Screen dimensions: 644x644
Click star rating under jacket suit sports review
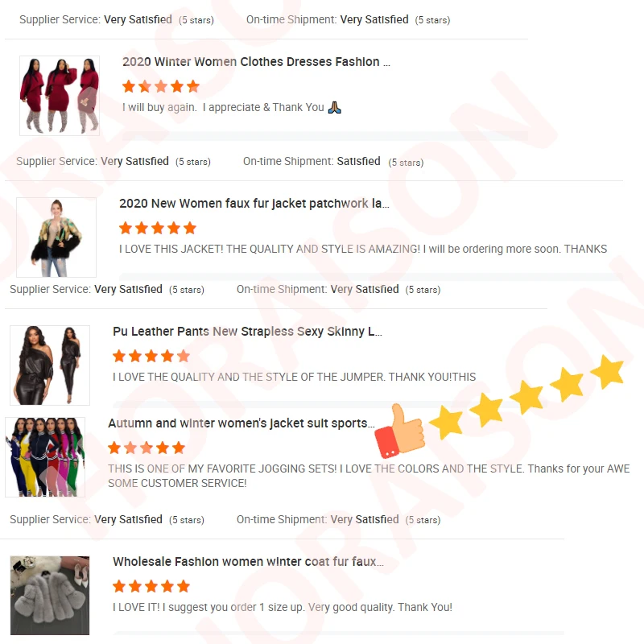pos(147,448)
